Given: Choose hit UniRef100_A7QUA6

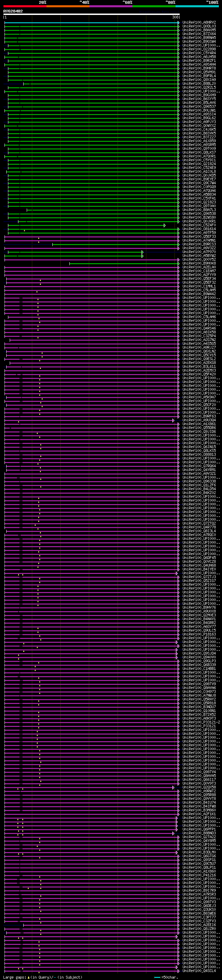Looking at the screenshot, I should [199, 191].
